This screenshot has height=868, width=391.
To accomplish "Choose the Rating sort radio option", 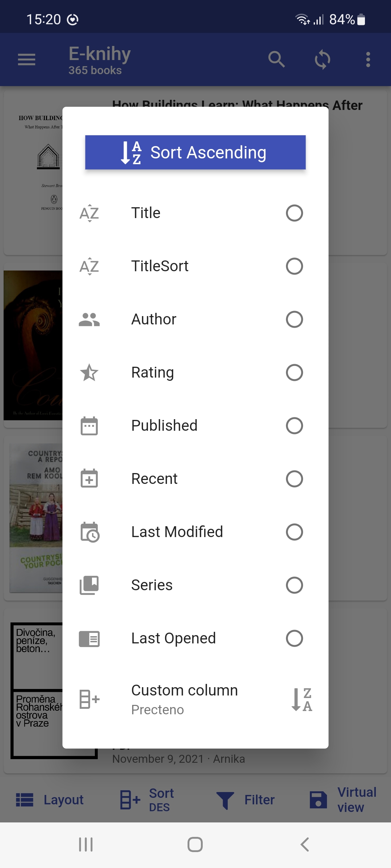I will coord(294,373).
